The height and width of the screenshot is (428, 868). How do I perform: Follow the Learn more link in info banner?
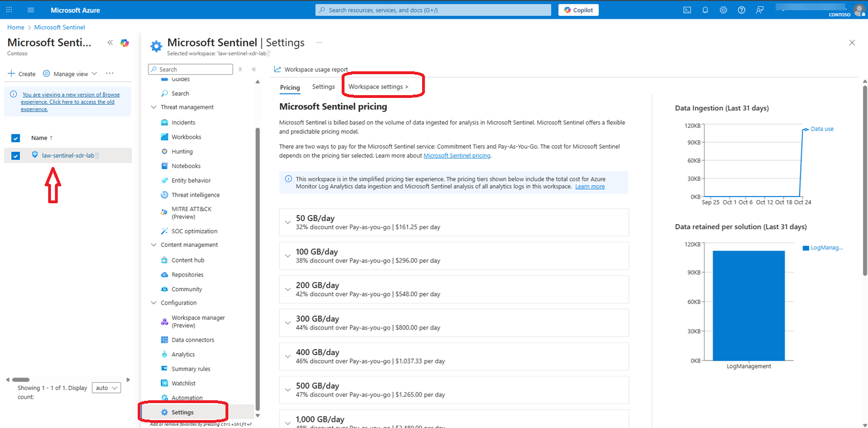pyautogui.click(x=590, y=186)
